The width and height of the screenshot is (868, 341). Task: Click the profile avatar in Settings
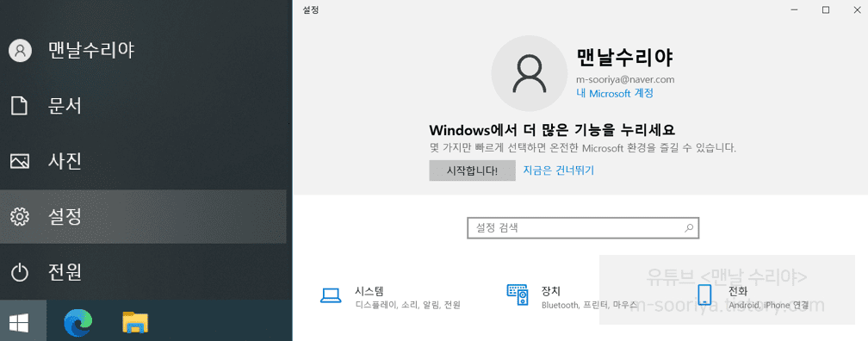point(530,74)
